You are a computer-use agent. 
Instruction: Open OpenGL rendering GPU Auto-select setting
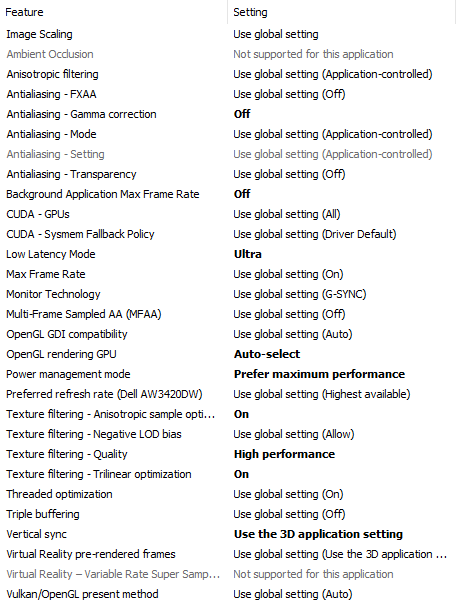point(267,354)
